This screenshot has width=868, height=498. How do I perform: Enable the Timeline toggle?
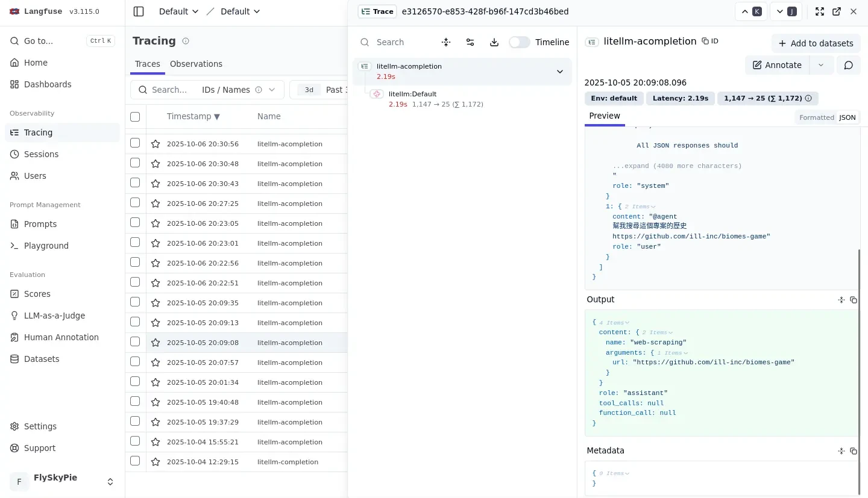point(519,42)
